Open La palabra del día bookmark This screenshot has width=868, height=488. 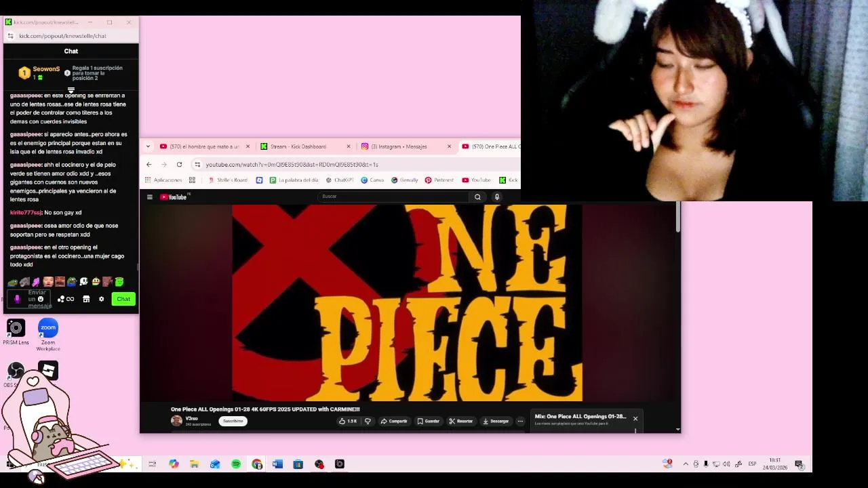294,180
